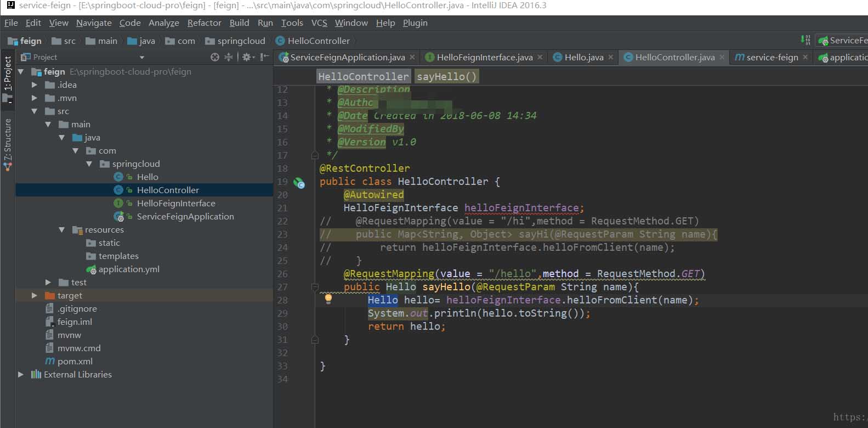Image resolution: width=868 pixels, height=428 pixels.
Task: Click the collapse all icon in Project panel
Action: point(229,57)
